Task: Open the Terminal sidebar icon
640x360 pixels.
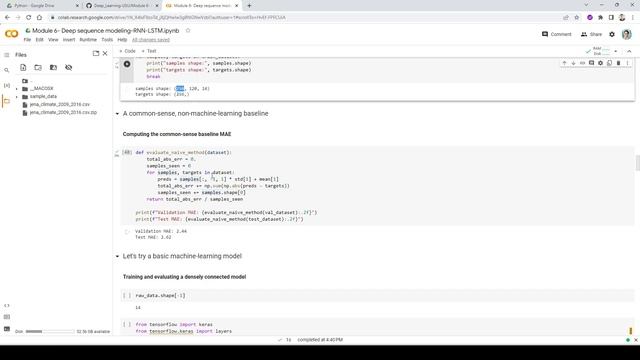Action: tap(7, 329)
